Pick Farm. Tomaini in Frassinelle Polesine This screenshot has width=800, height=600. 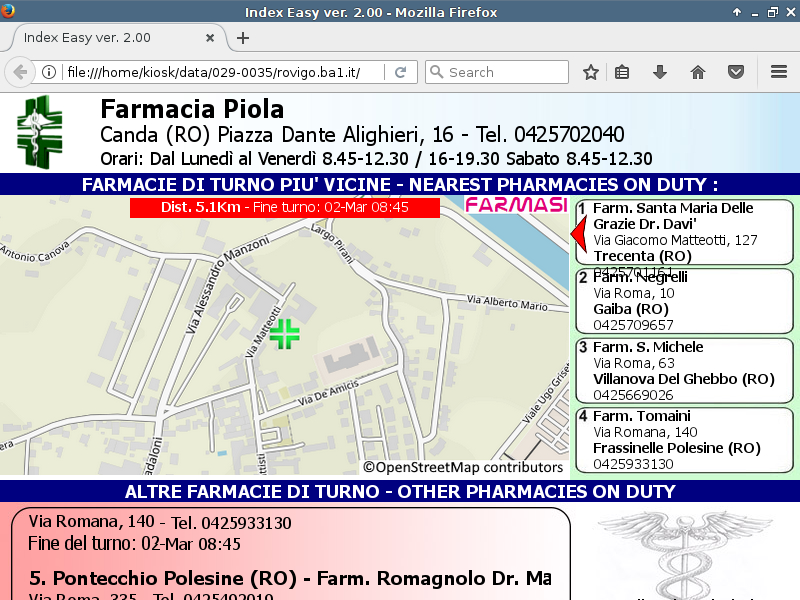(x=683, y=439)
